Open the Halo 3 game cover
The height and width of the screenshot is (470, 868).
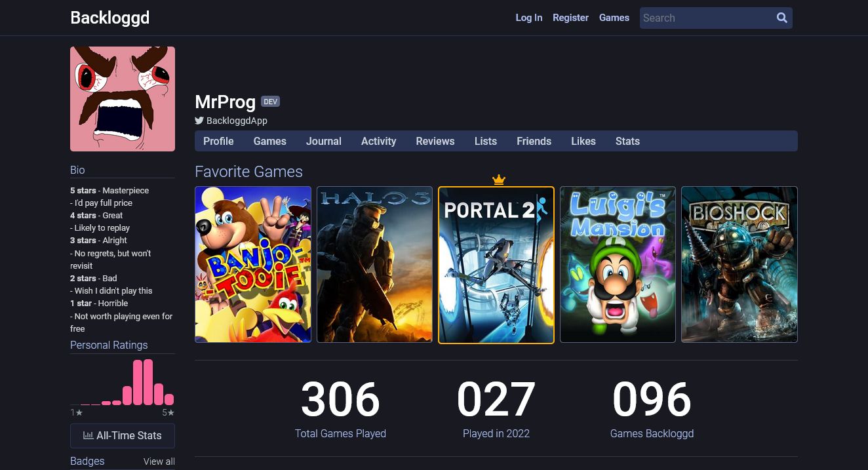[374, 264]
